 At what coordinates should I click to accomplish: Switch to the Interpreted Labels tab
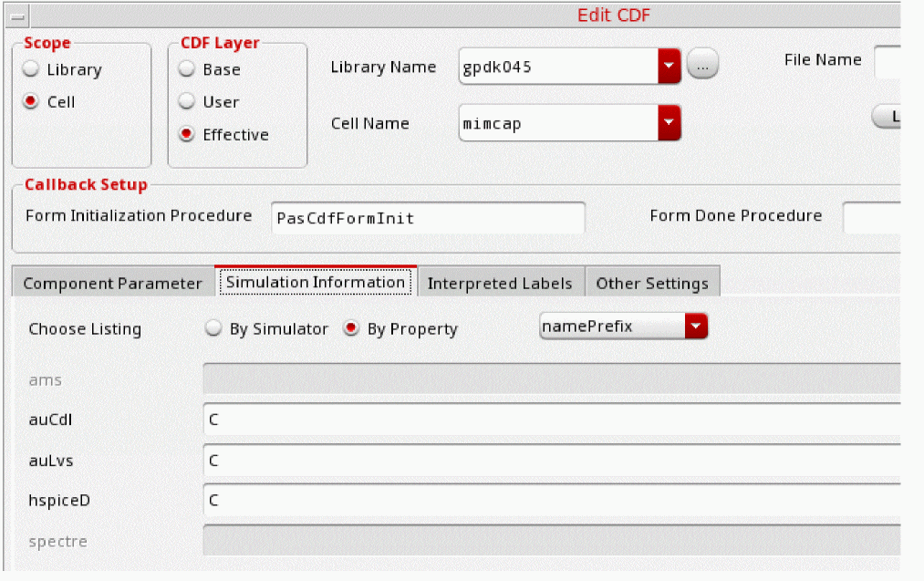(500, 284)
